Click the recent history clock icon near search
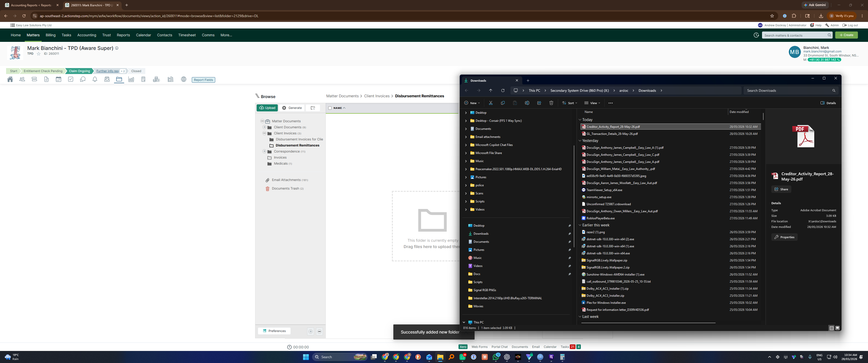This screenshot has width=868, height=363. (756, 35)
